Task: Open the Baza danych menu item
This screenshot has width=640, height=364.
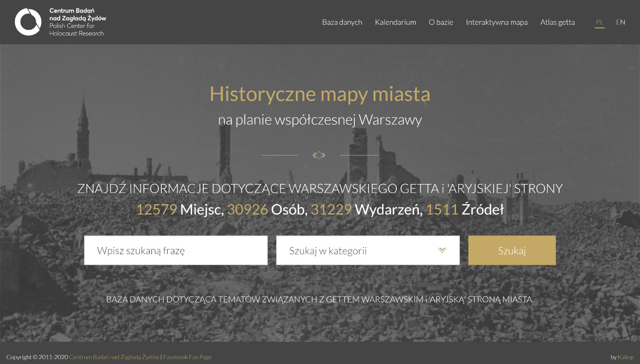Action: coord(342,22)
